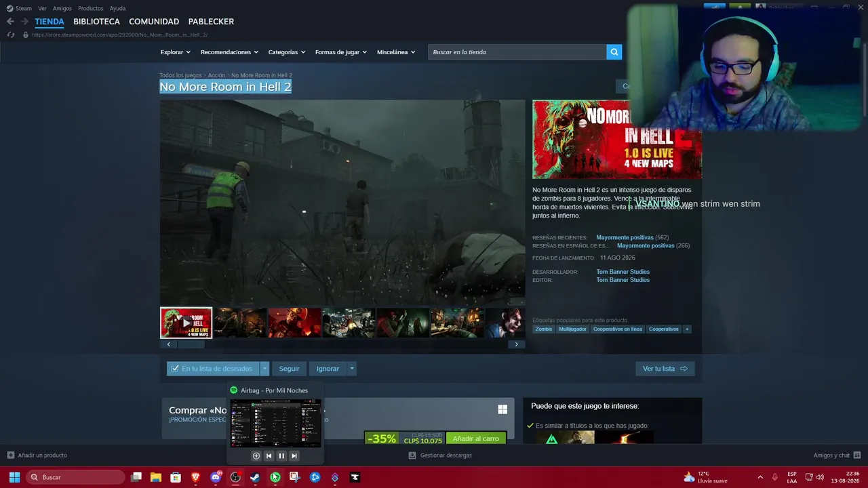Viewport: 868px width, 488px height.
Task: Click the Windows platform icon in purchase box
Action: [x=502, y=409]
